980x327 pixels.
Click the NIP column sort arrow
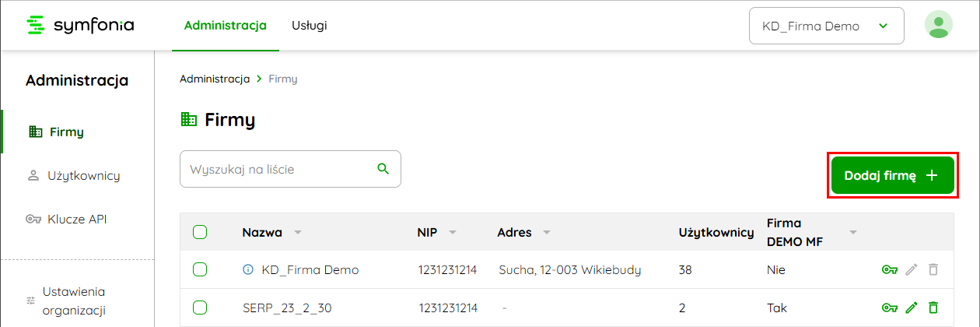(x=453, y=233)
